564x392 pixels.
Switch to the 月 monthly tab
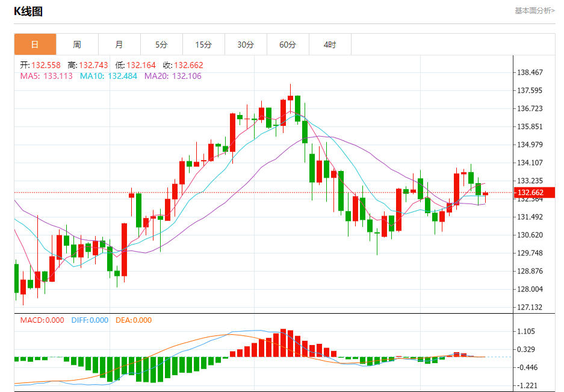pos(119,45)
